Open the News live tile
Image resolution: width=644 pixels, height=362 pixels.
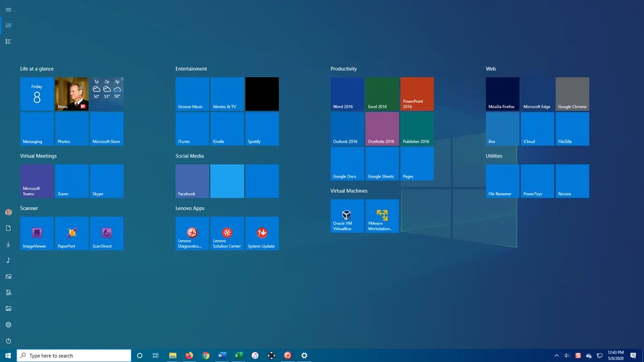pyautogui.click(x=72, y=94)
